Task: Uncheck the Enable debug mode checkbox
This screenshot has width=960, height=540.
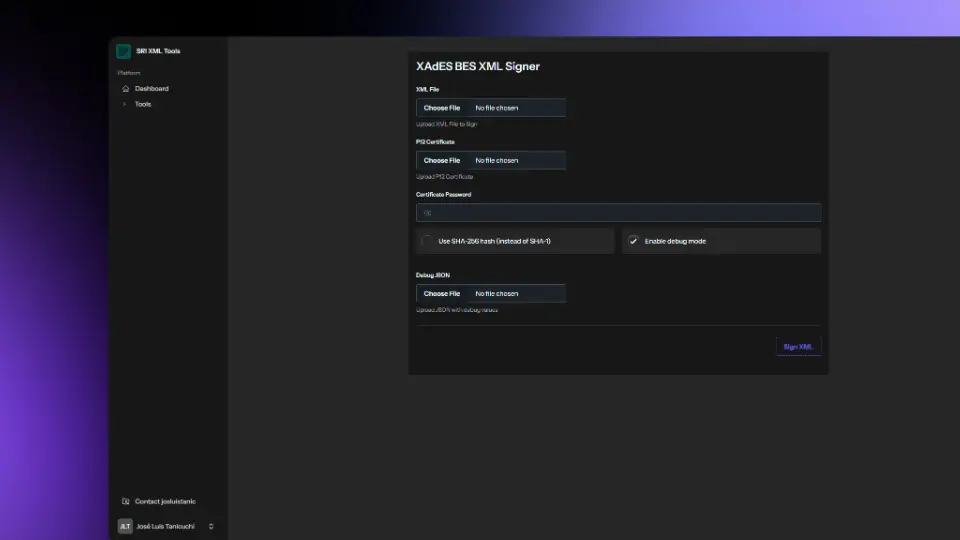Action: [633, 241]
